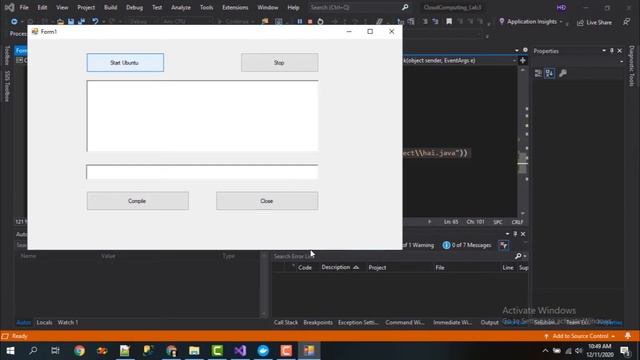Switch to the Locals tab

(44, 322)
